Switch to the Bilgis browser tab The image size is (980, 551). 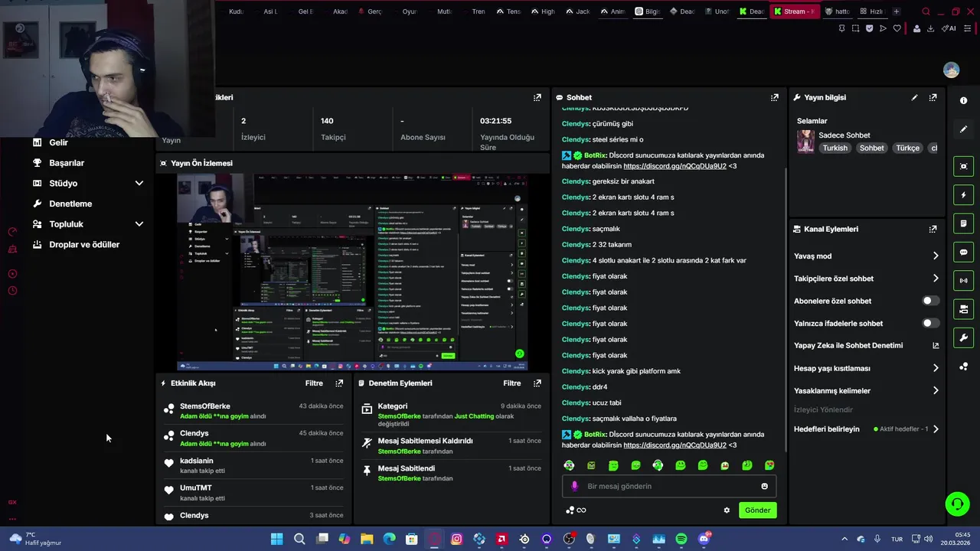[x=648, y=11]
